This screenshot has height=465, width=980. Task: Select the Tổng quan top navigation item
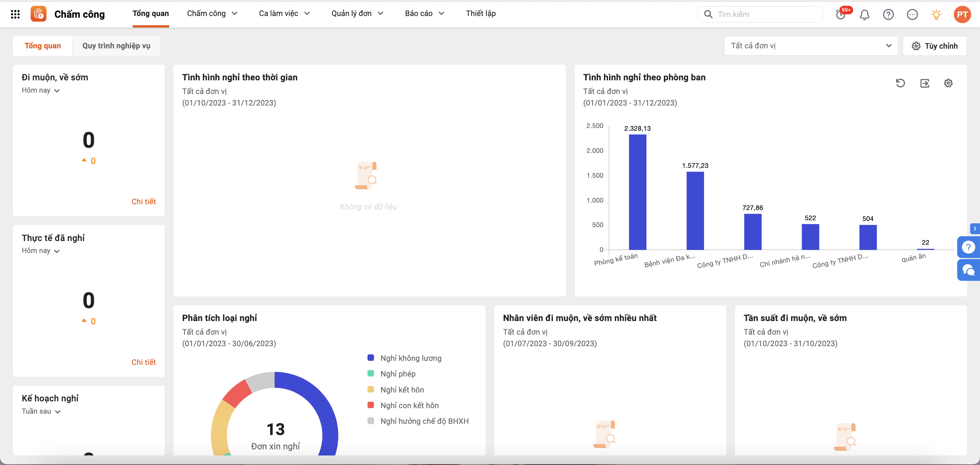point(151,13)
